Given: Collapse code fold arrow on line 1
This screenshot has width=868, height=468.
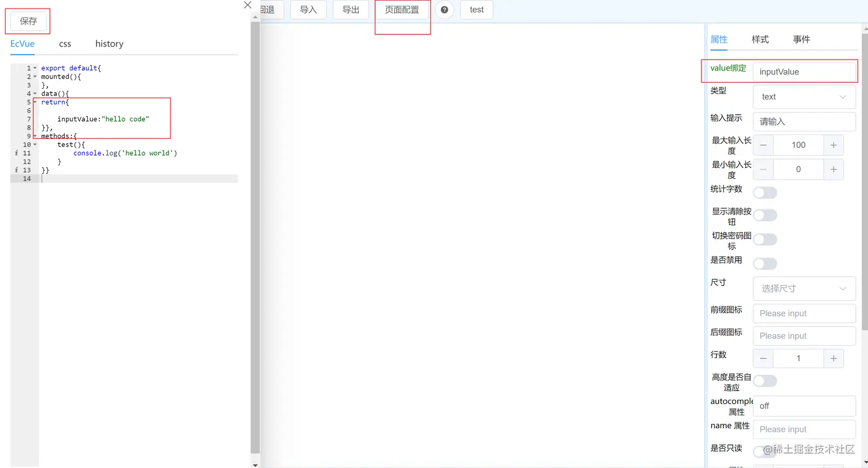Looking at the screenshot, I should (35, 68).
